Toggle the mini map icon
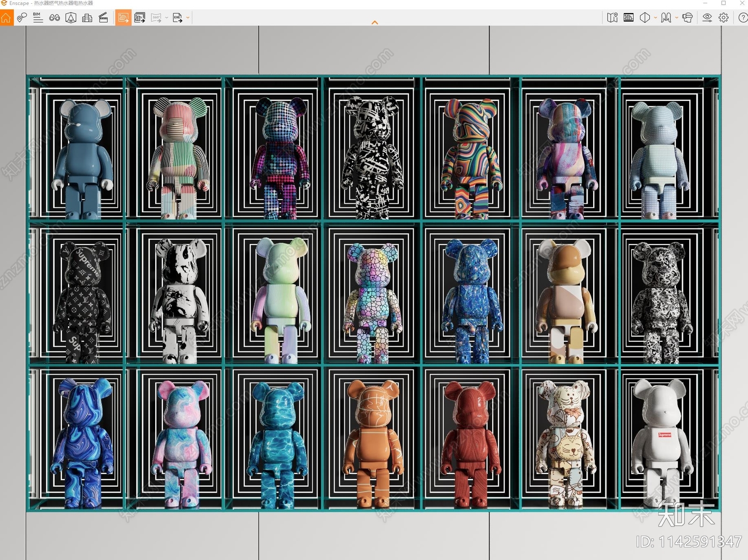748x560 pixels. pos(612,18)
